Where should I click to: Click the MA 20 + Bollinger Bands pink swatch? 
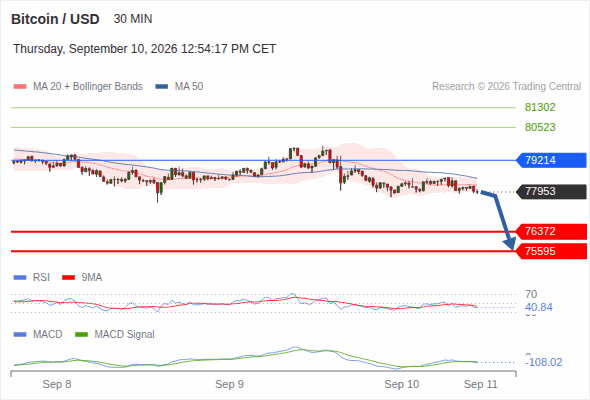(20, 87)
